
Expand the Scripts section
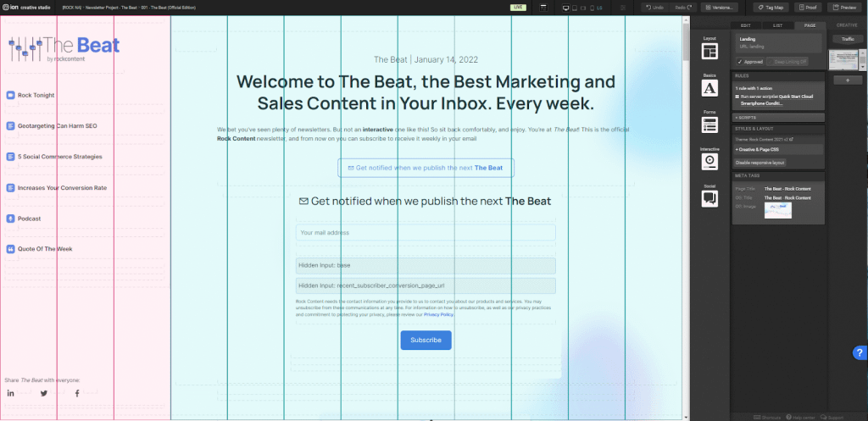click(778, 117)
